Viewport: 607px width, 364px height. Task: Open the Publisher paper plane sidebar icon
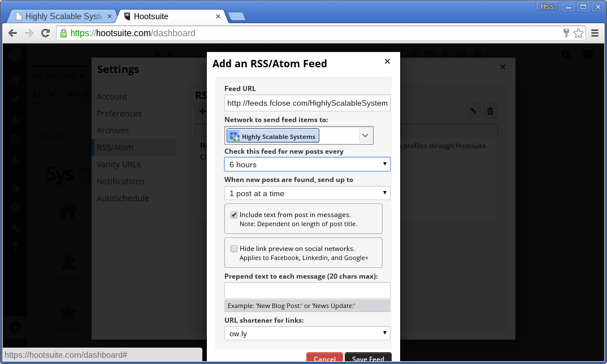coord(15,99)
